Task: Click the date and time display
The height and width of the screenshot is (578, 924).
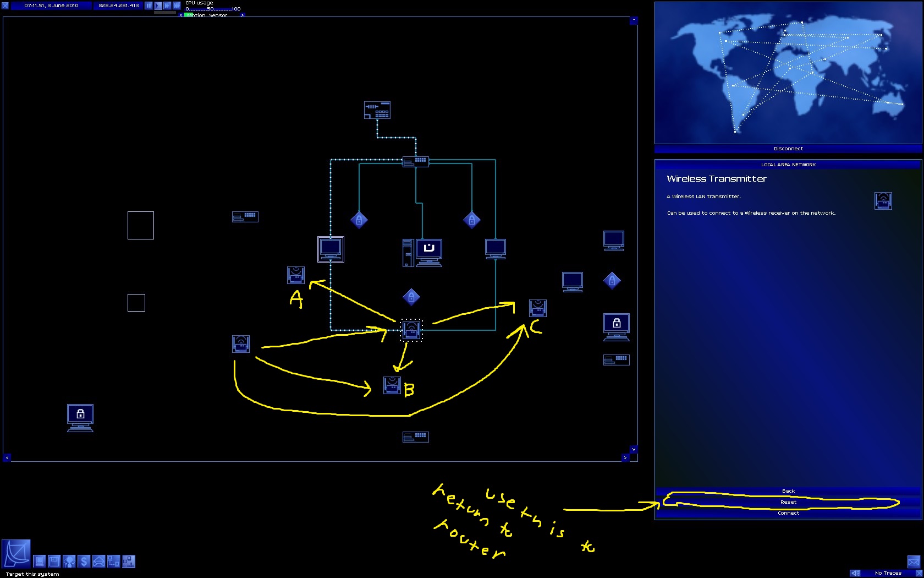Action: click(x=51, y=6)
